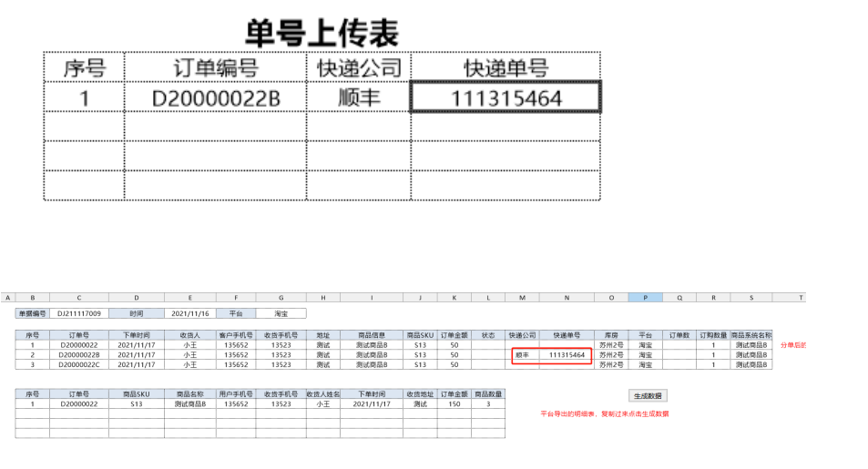
Task: Click the 商品数量 header in the bottom table
Action: point(489,393)
